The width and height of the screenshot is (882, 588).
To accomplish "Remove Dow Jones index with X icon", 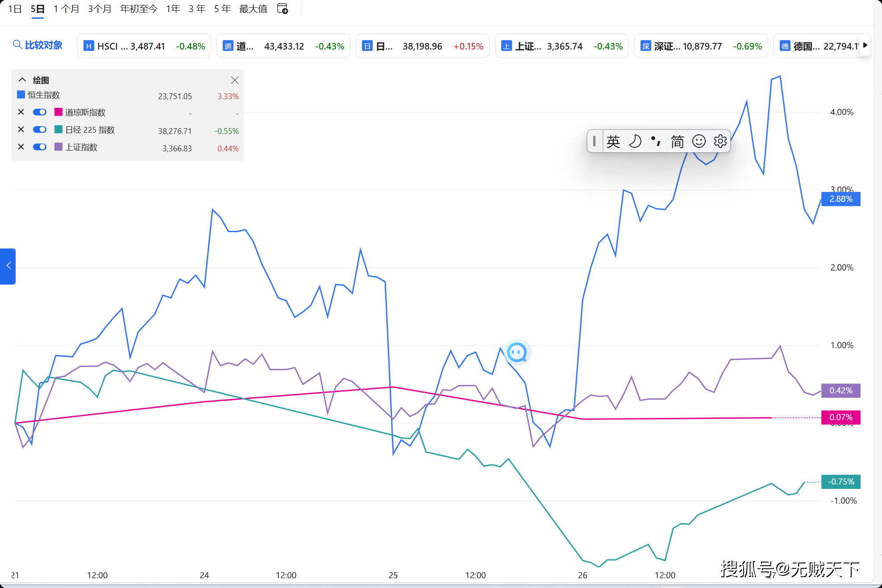I will coord(21,112).
